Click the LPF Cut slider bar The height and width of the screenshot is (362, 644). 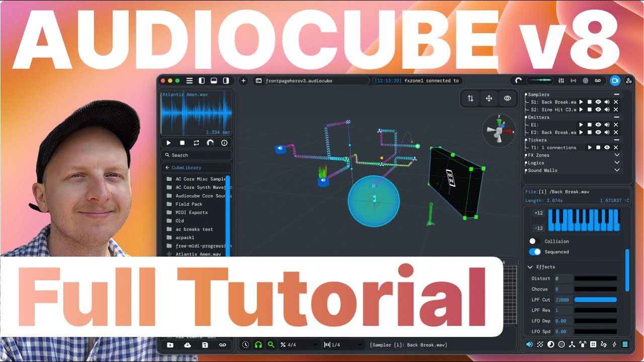tap(596, 300)
